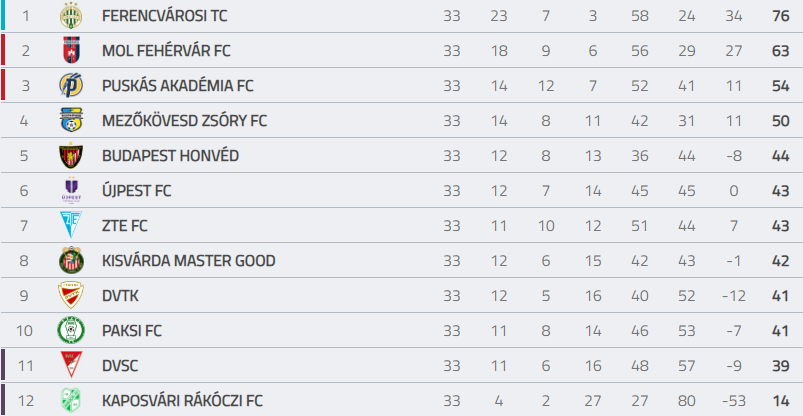The width and height of the screenshot is (803, 416).
Task: Click the DVTK club shield icon
Action: (71, 295)
